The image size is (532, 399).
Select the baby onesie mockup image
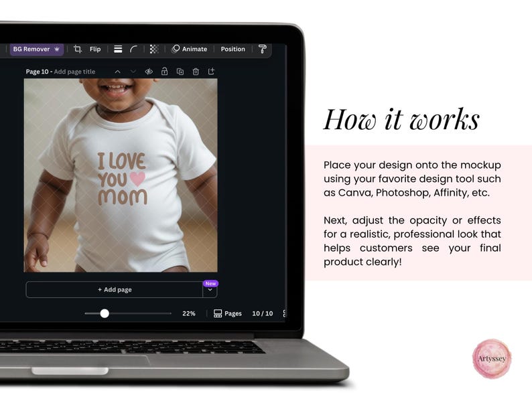[121, 175]
